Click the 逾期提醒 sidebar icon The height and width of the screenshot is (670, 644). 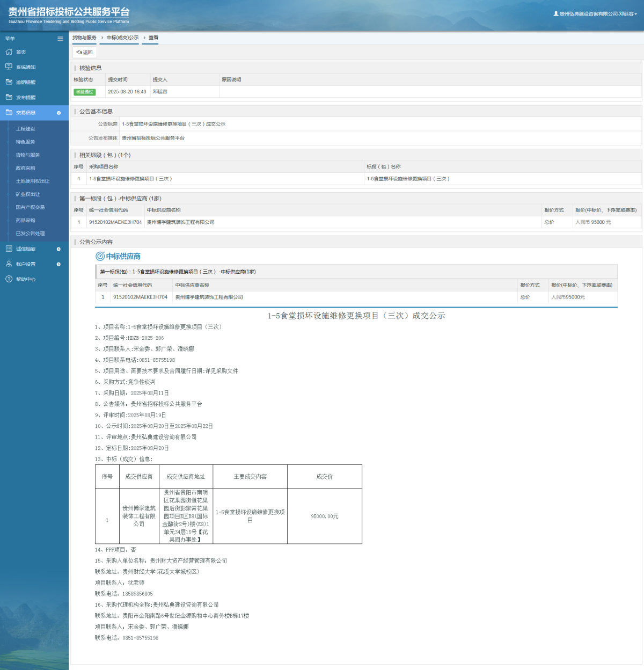click(x=9, y=82)
